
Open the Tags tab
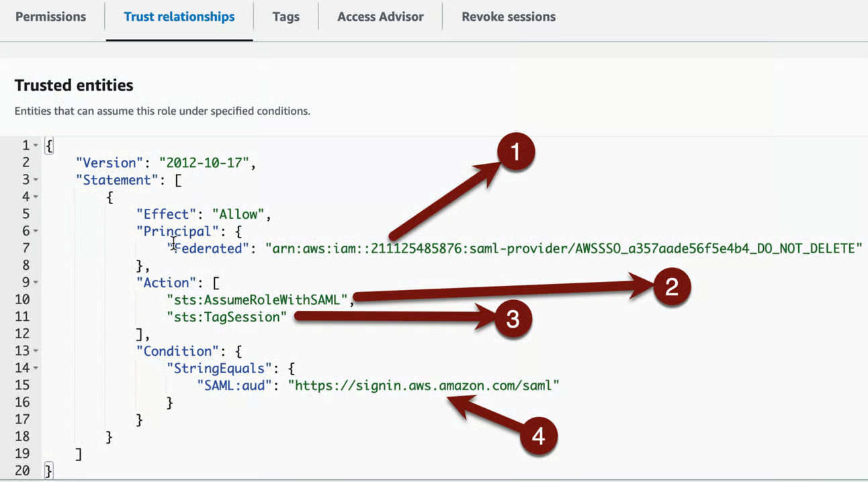pyautogui.click(x=286, y=17)
